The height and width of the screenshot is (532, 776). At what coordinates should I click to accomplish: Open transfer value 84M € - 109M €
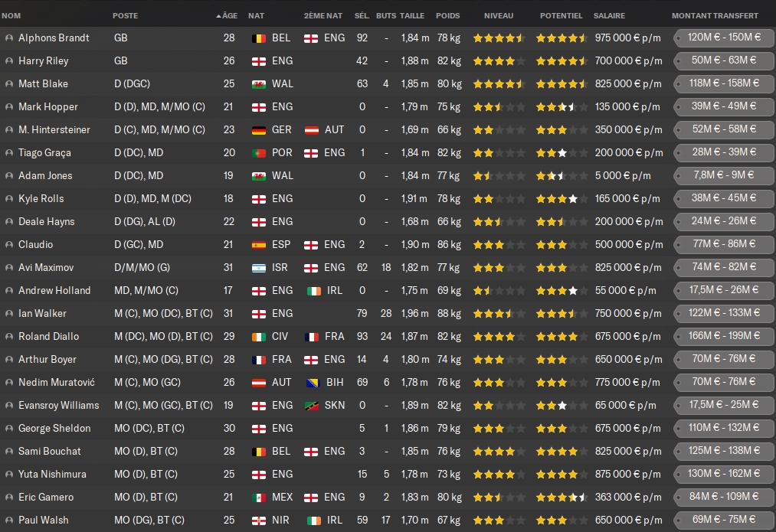[724, 497]
